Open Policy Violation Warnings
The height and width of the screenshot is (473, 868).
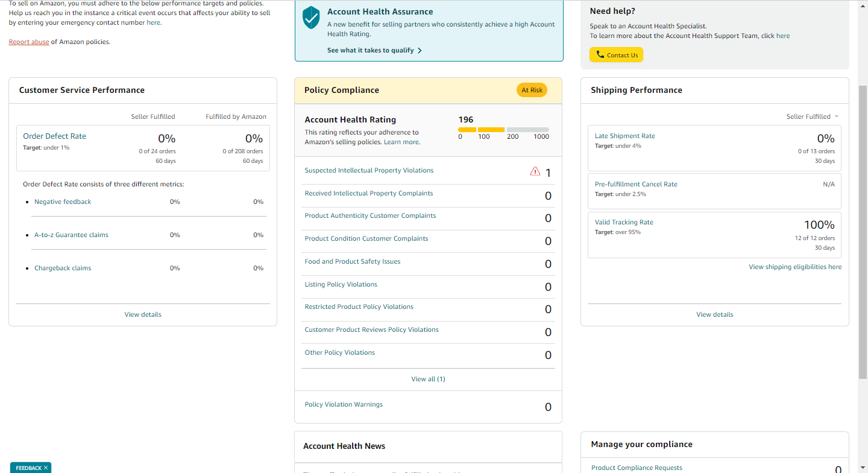click(x=344, y=404)
